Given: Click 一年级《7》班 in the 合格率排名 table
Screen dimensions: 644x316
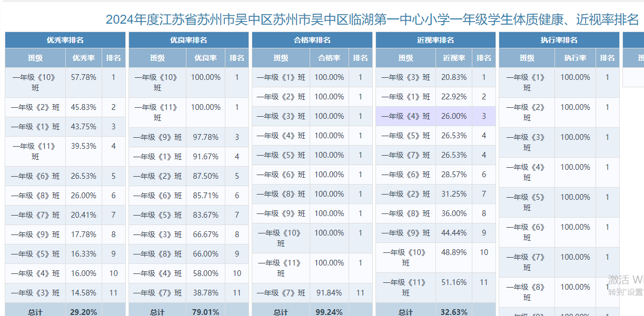Looking at the screenshot, I should click(x=281, y=293).
